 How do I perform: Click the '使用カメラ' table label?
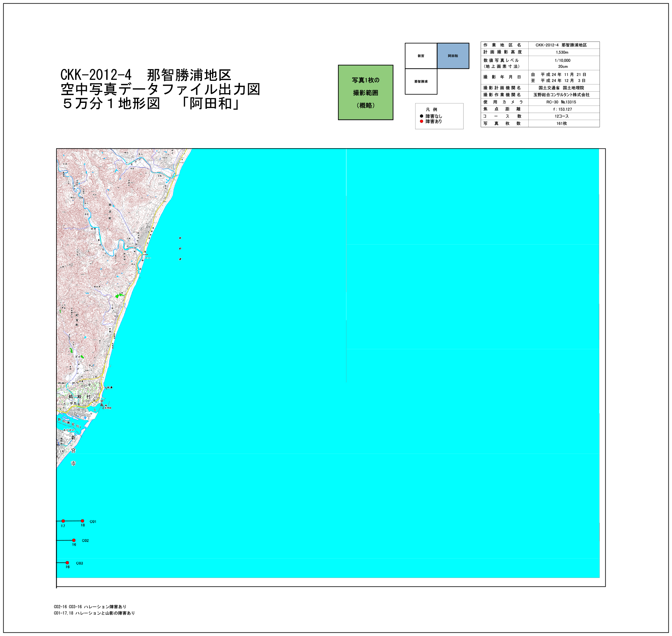pos(503,102)
